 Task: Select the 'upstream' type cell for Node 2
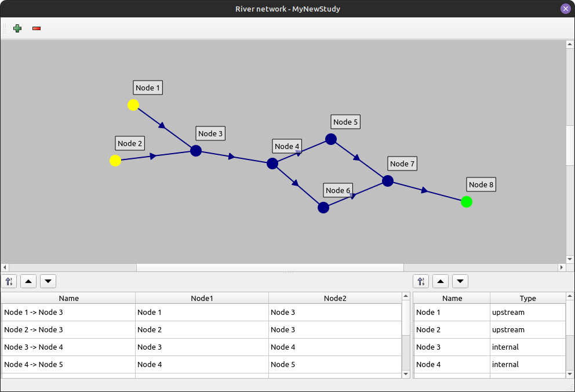pos(527,329)
